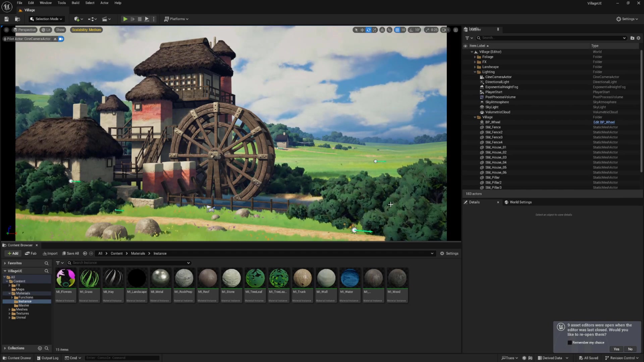The height and width of the screenshot is (362, 644).
Task: Open the Cinematics clapperboard dropdown
Action: (x=106, y=19)
